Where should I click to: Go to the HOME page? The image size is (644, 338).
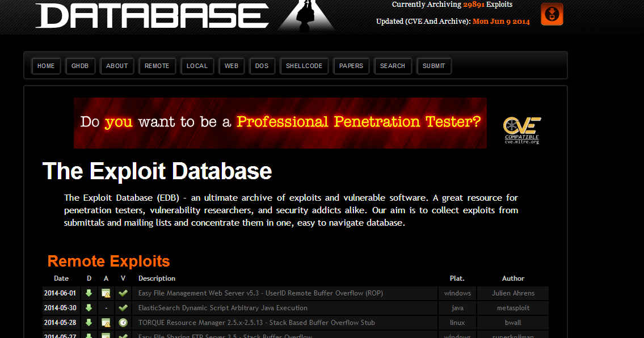coord(46,66)
